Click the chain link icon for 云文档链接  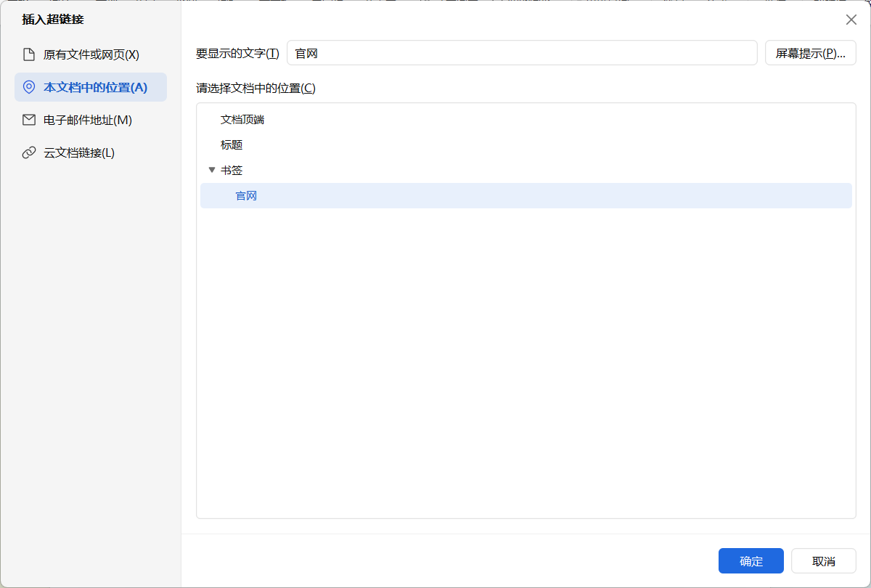(x=28, y=152)
